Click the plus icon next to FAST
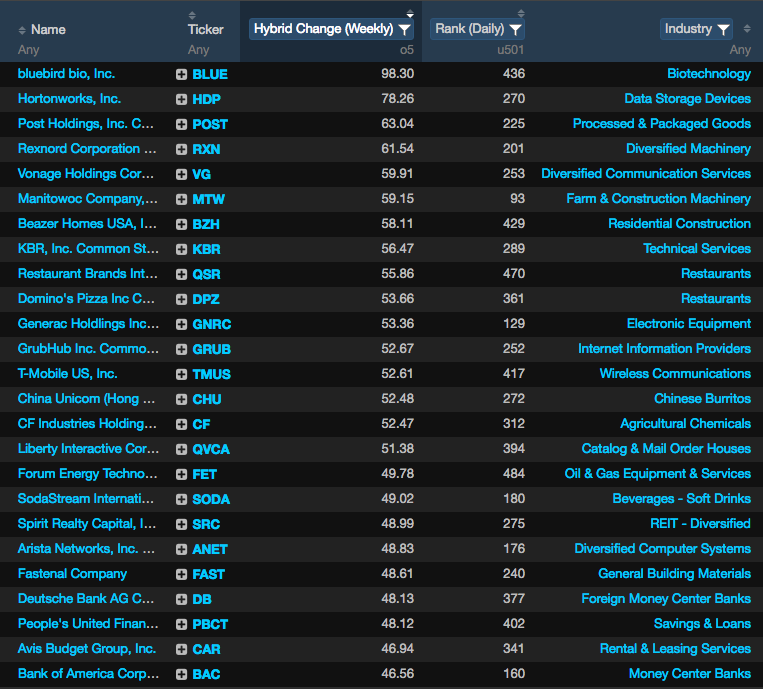 [x=181, y=575]
